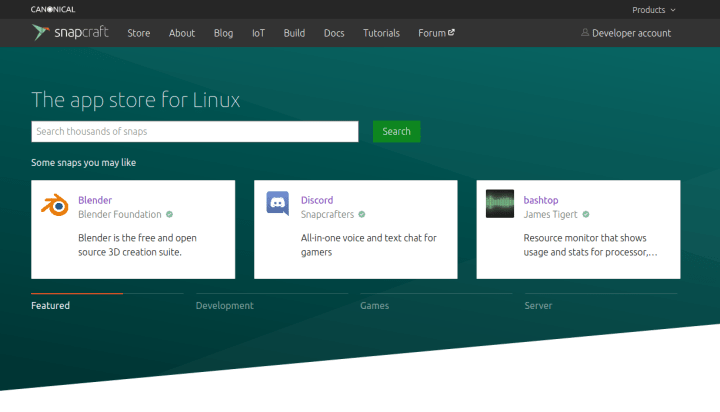
Task: Open the Tutorials navigation item
Action: pos(381,33)
